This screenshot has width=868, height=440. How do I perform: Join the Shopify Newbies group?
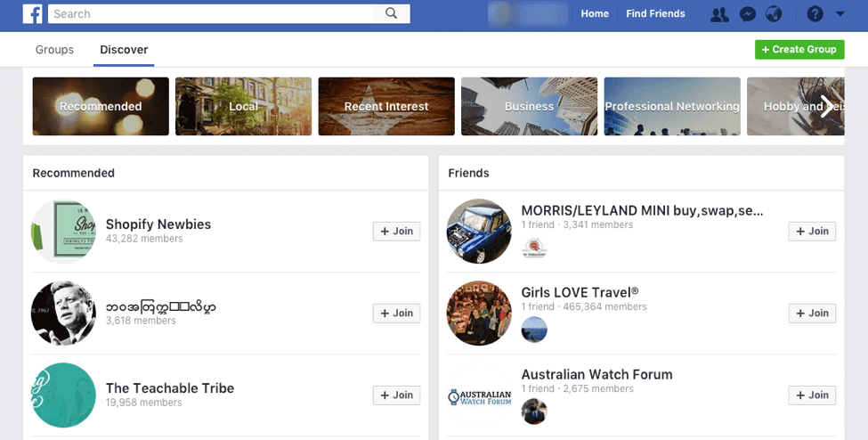coord(396,231)
